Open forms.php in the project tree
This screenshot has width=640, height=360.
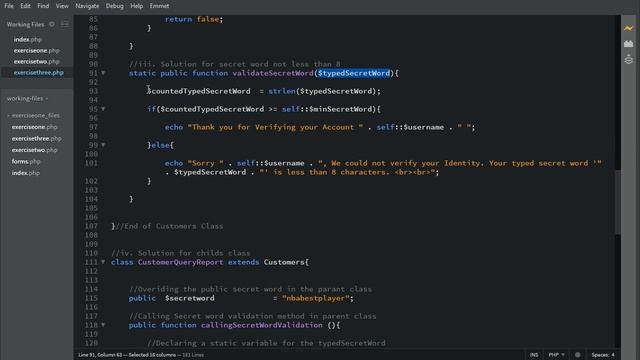(26, 161)
